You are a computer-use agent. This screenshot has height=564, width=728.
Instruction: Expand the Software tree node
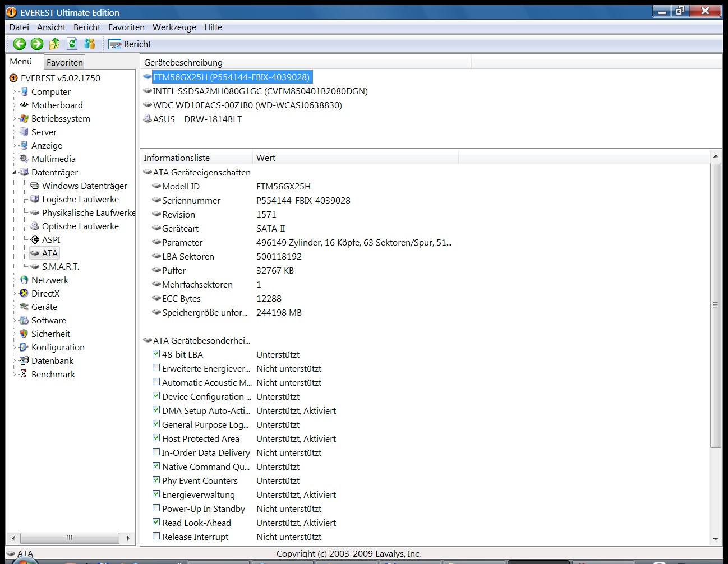tap(15, 320)
